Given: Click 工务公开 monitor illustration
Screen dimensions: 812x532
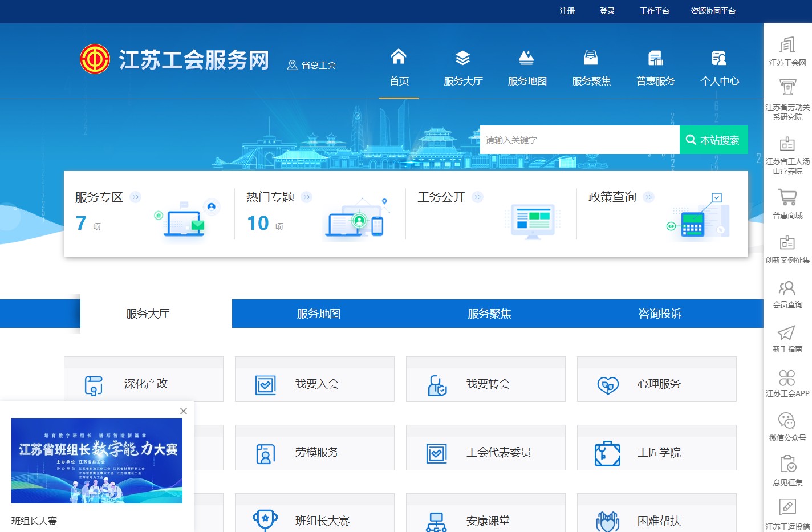Looking at the screenshot, I should click(533, 221).
